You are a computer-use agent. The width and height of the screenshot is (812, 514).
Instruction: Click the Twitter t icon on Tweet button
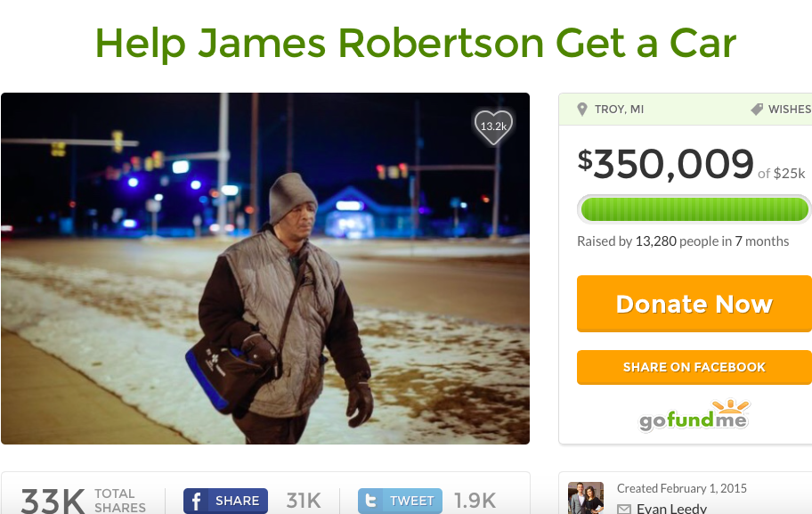pos(370,501)
